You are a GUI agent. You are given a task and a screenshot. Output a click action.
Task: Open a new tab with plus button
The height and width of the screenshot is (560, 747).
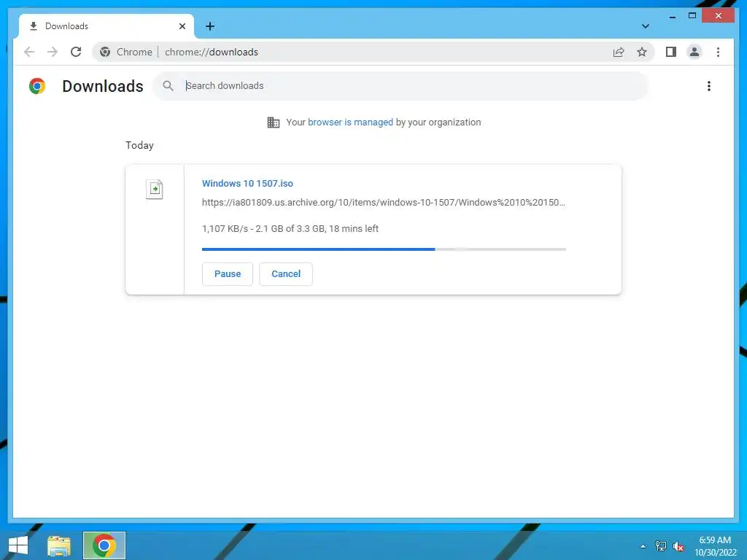coord(210,26)
